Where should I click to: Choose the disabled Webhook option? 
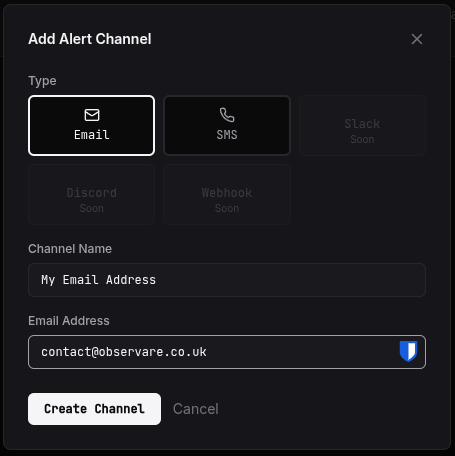point(227,194)
